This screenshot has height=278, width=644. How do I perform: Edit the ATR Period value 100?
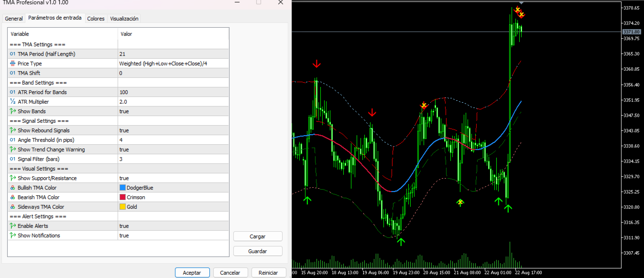click(173, 92)
